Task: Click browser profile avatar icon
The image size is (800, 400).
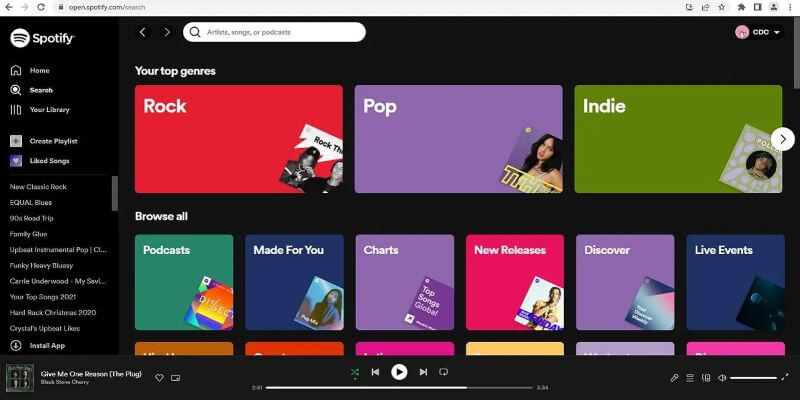Action: (x=774, y=7)
